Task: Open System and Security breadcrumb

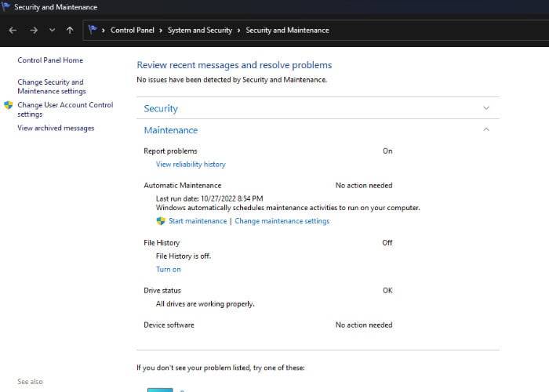Action: [x=200, y=31]
